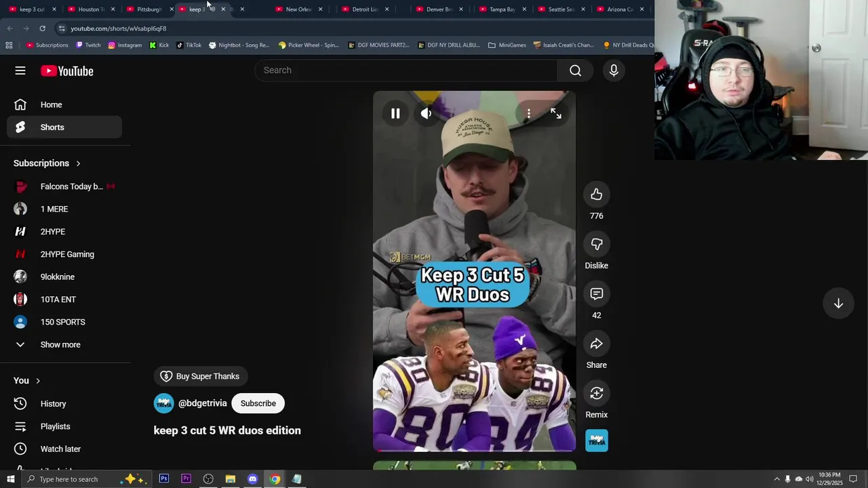Open the Windows Start menu
Image resolution: width=868 pixels, height=488 pixels.
coord(10,479)
